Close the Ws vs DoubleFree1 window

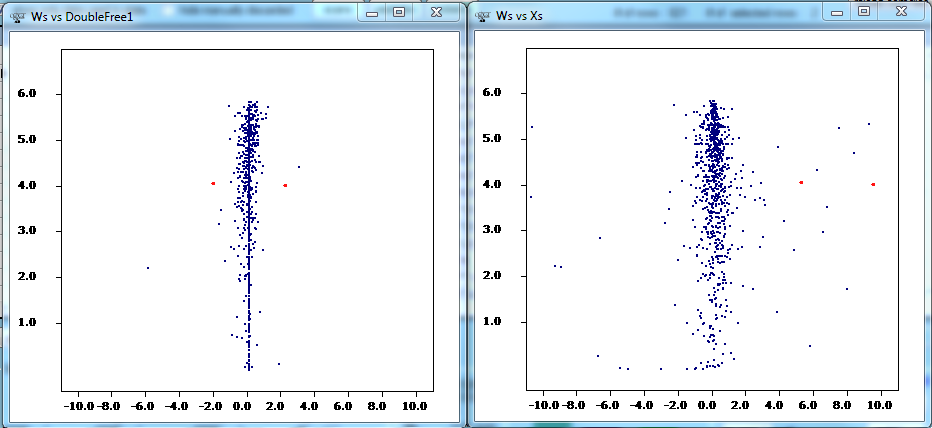coord(436,13)
